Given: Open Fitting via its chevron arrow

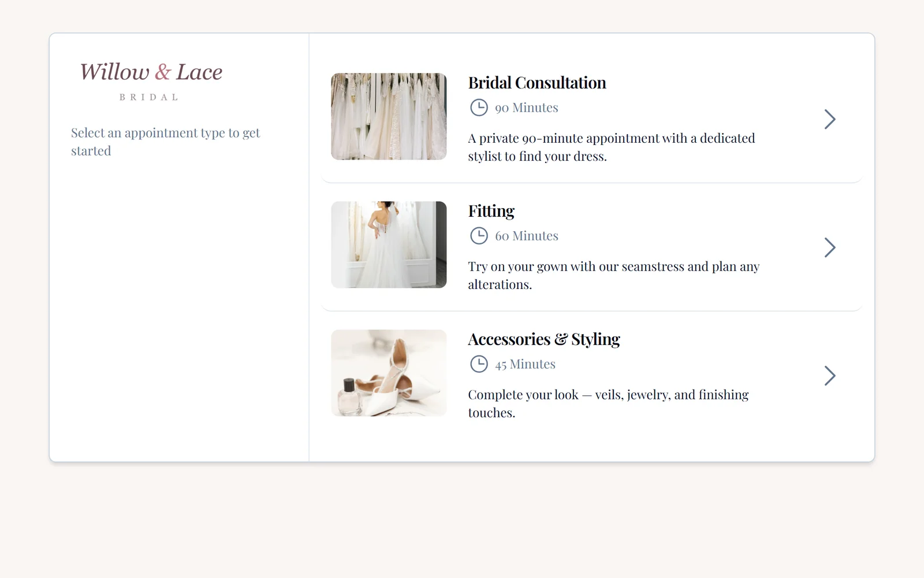Looking at the screenshot, I should click(830, 247).
